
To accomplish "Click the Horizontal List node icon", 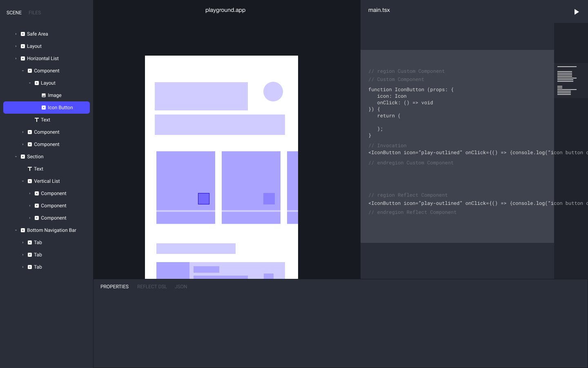I will (23, 58).
